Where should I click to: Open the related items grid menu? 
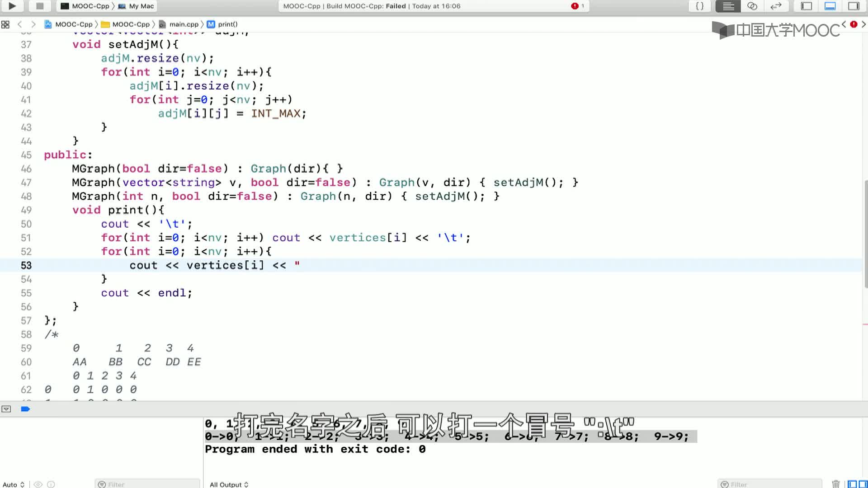tap(5, 24)
